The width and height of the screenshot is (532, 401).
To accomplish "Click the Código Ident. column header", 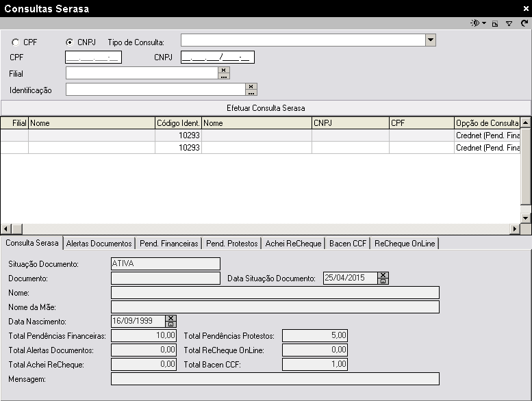I will [x=178, y=123].
